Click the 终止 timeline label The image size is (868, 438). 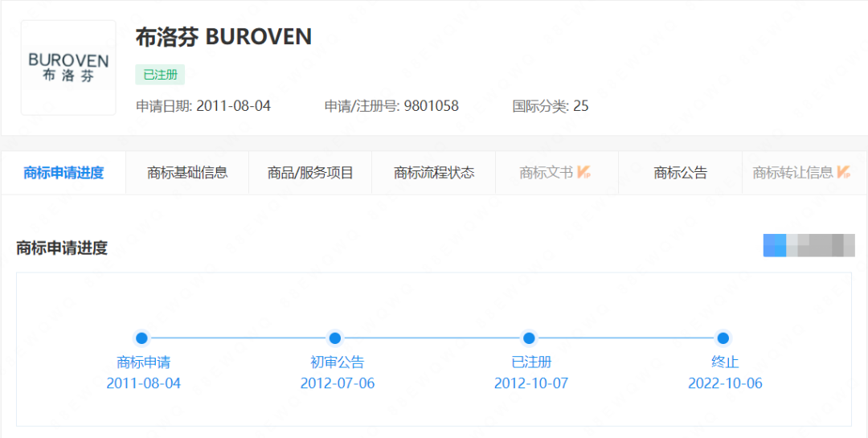pos(725,362)
